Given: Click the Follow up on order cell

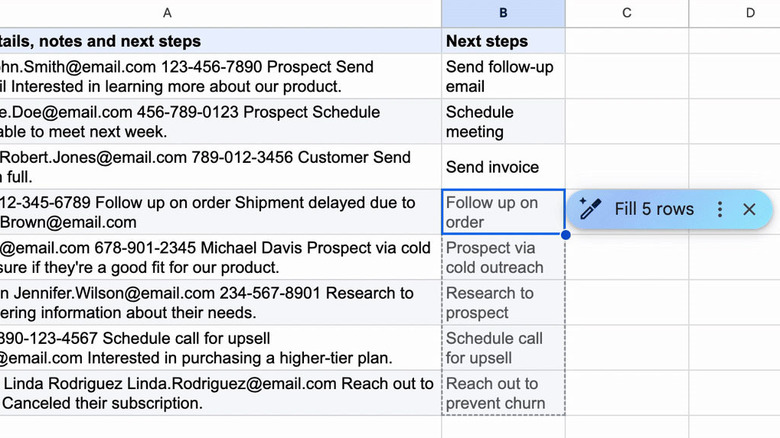Looking at the screenshot, I should [502, 212].
